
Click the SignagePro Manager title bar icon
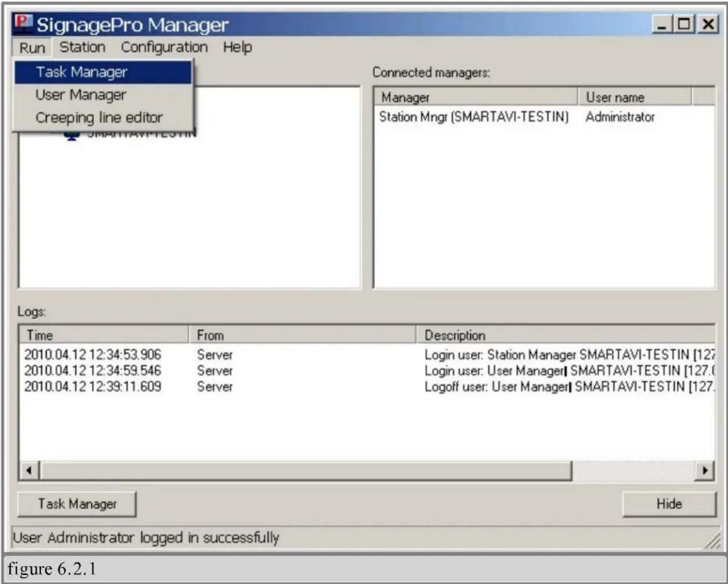click(x=24, y=25)
